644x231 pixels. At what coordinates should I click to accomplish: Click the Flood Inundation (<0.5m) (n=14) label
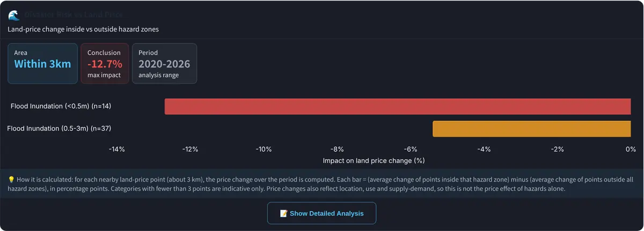pyautogui.click(x=61, y=106)
